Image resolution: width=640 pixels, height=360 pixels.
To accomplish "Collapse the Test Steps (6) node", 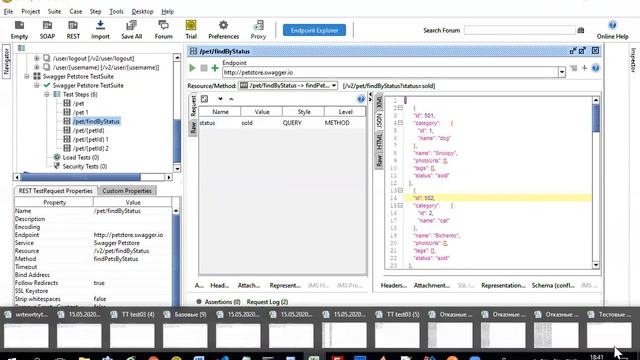I will point(47,94).
